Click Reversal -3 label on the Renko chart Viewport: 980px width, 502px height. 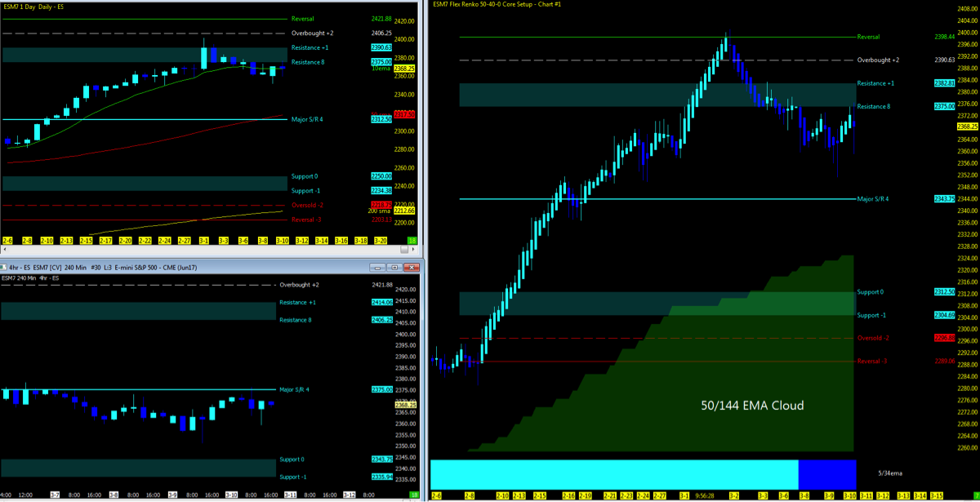coord(871,361)
